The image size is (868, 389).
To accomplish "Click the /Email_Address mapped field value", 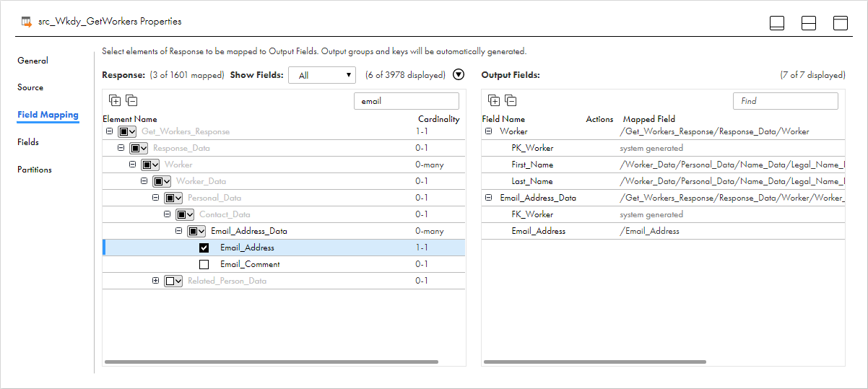I will point(649,231).
